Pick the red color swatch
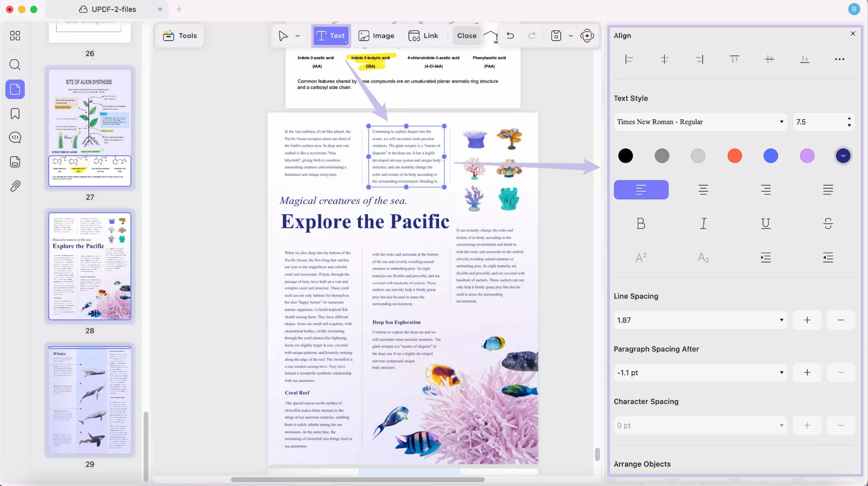 [734, 156]
